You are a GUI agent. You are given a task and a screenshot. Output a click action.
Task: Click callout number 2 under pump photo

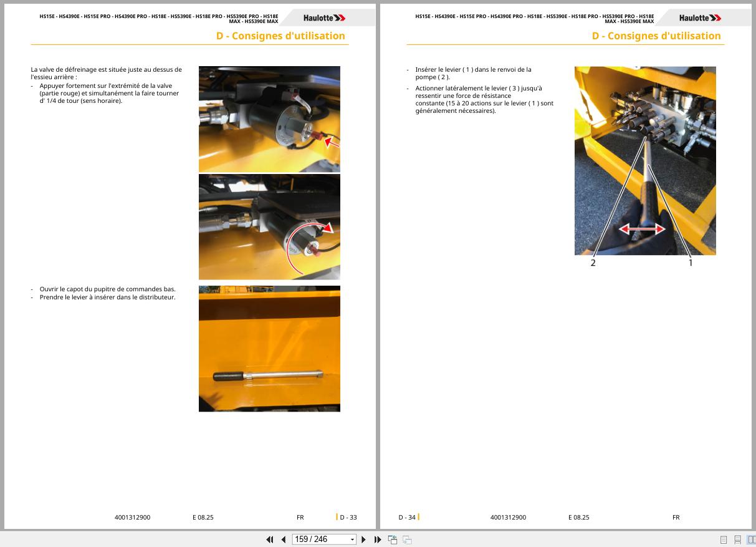[x=593, y=263]
